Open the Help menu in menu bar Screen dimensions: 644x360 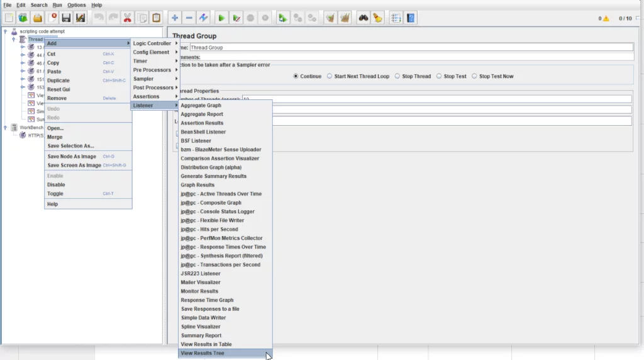[96, 5]
